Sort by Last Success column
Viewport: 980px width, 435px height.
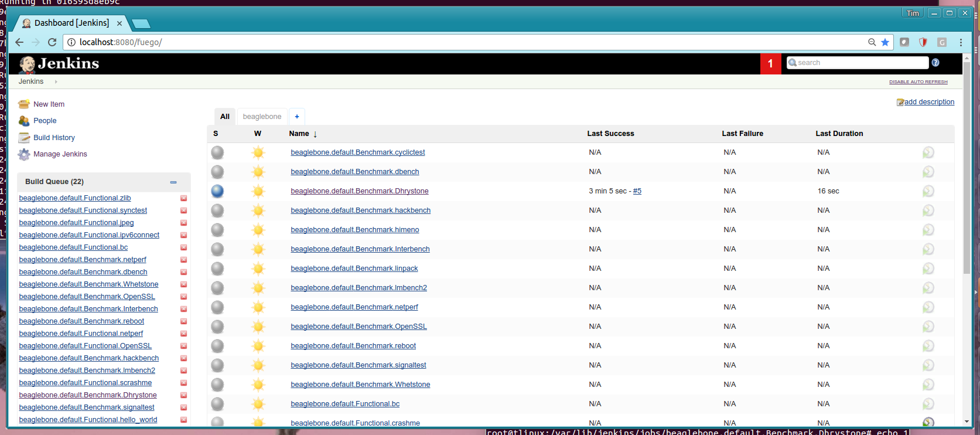click(x=610, y=134)
